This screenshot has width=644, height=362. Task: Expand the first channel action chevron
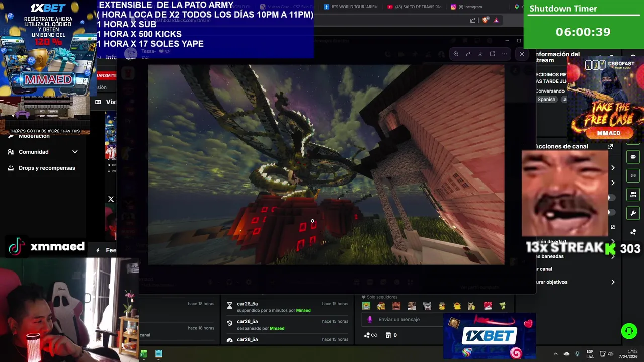pyautogui.click(x=613, y=168)
